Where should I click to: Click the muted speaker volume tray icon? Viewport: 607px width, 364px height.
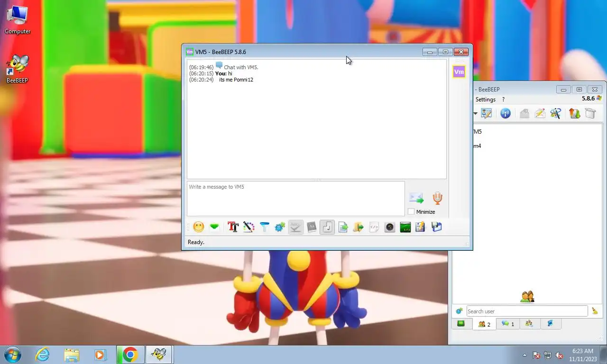point(559,355)
